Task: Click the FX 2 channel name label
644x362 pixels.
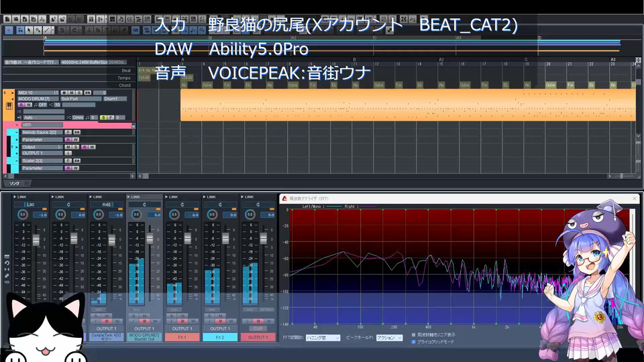Action: [x=221, y=337]
